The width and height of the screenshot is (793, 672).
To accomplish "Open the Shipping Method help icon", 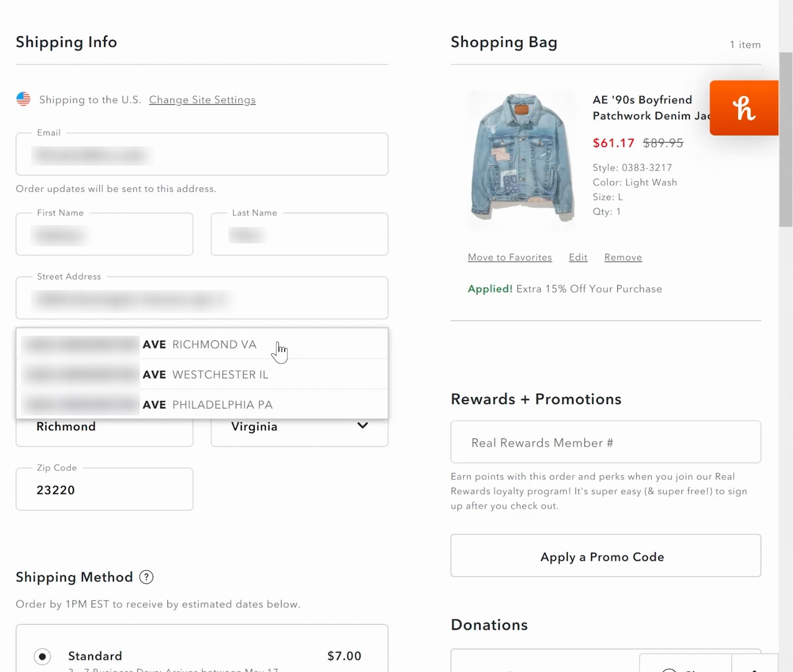I will (x=146, y=577).
